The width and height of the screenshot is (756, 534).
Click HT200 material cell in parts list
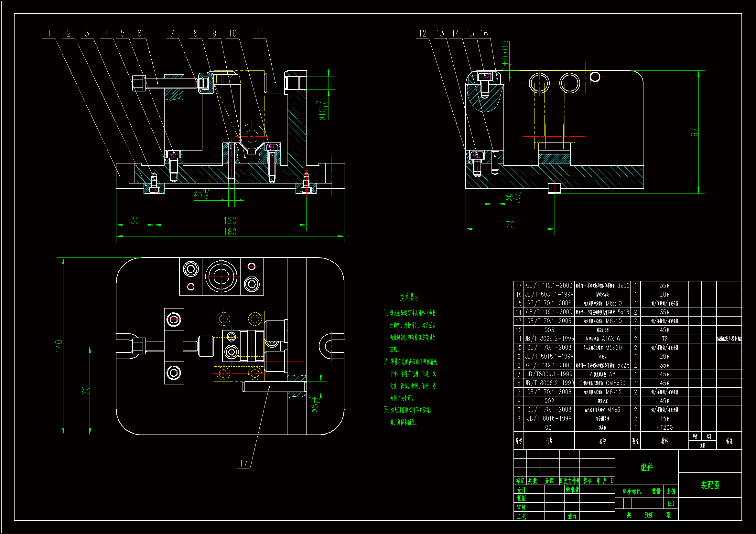664,427
